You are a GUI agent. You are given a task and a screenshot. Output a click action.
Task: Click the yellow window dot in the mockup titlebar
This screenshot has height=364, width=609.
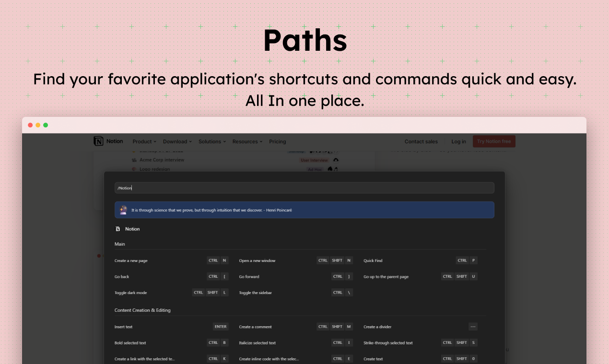38,125
